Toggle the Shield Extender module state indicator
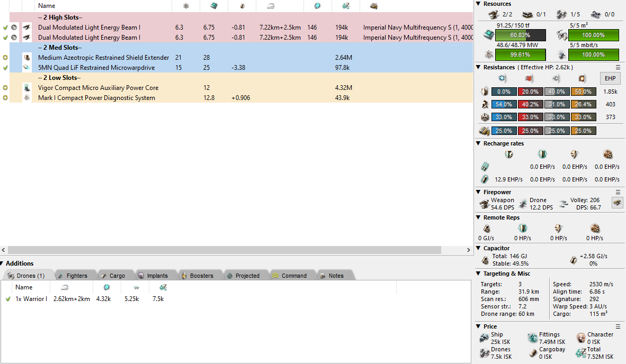Image resolution: width=626 pixels, height=364 pixels. point(5,58)
